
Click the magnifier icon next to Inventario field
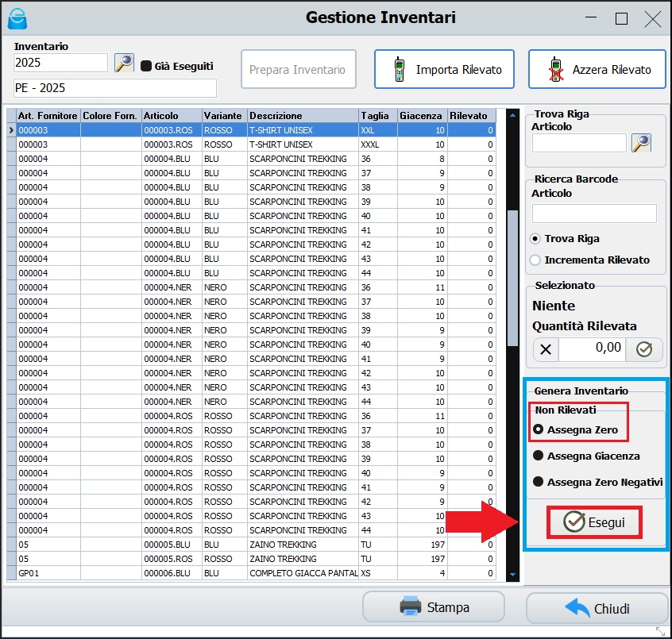pos(124,64)
